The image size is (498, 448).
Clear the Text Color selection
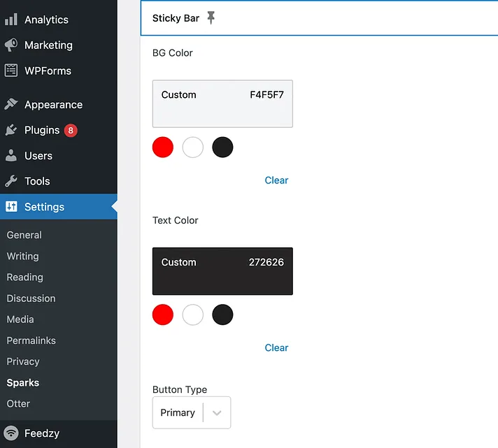tap(276, 348)
